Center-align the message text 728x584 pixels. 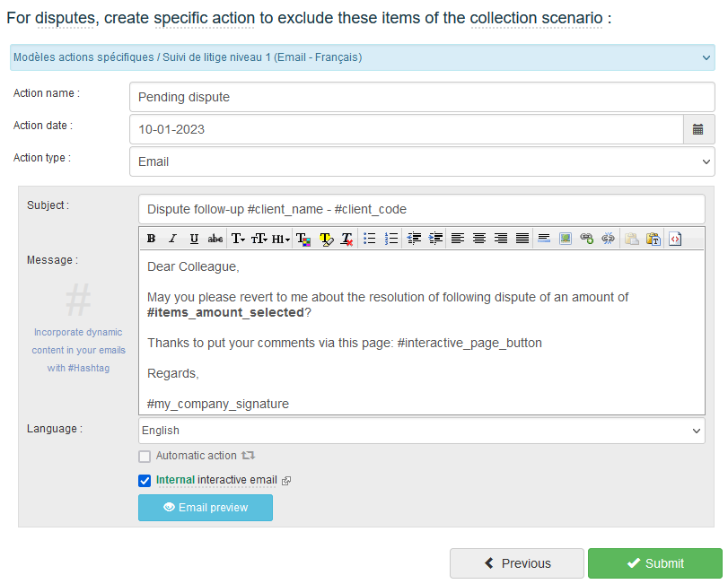click(479, 239)
